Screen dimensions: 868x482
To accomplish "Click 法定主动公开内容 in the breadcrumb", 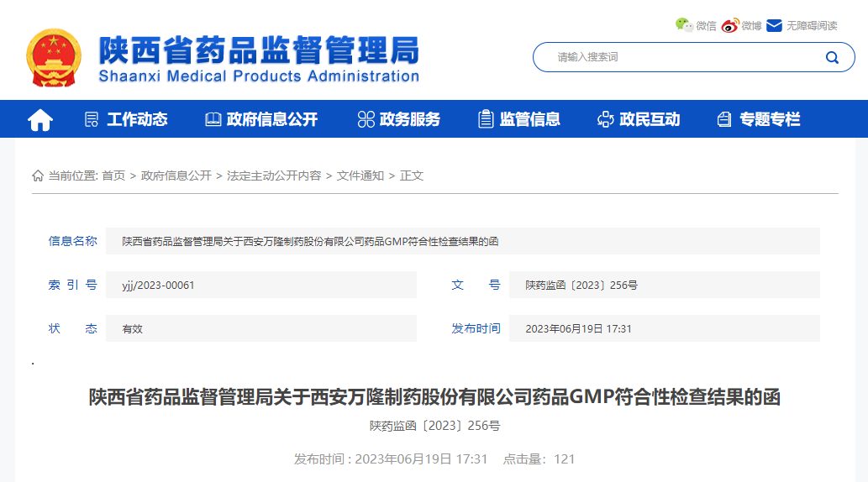I will tap(274, 176).
